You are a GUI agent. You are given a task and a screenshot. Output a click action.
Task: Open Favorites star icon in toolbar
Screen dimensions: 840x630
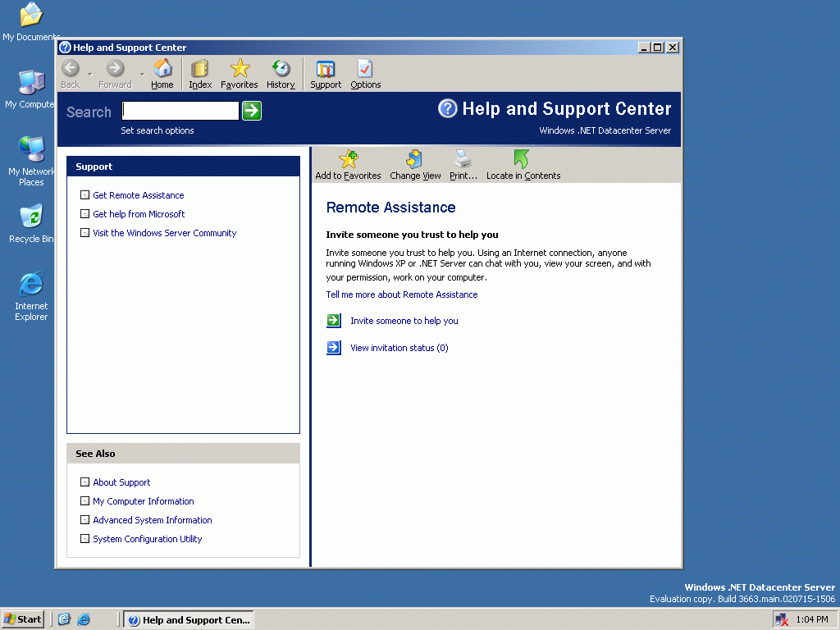pyautogui.click(x=240, y=70)
